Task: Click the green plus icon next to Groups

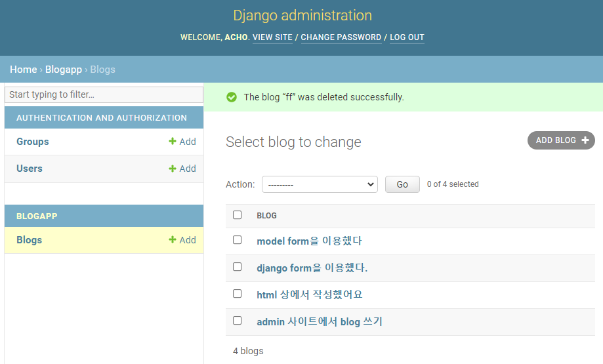Action: tap(173, 142)
